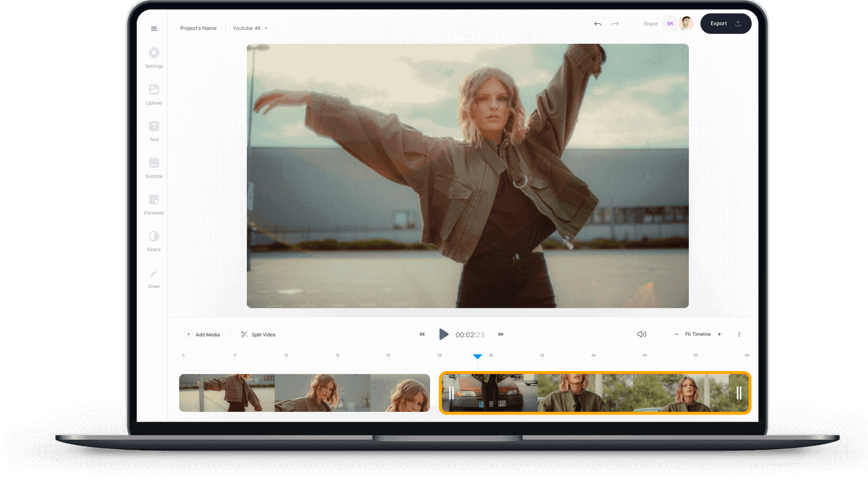868x479 pixels.
Task: Click the SK collaborator badge
Action: pos(671,24)
